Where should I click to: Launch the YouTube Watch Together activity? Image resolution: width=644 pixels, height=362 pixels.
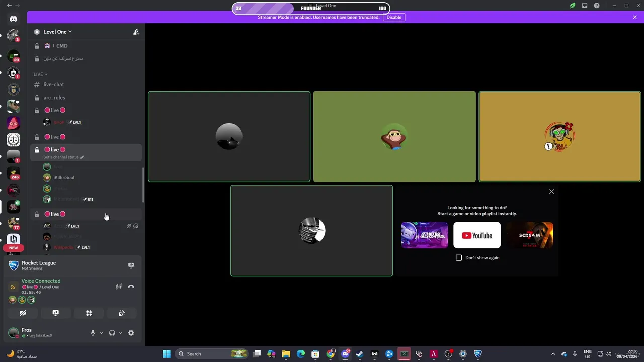click(x=477, y=235)
